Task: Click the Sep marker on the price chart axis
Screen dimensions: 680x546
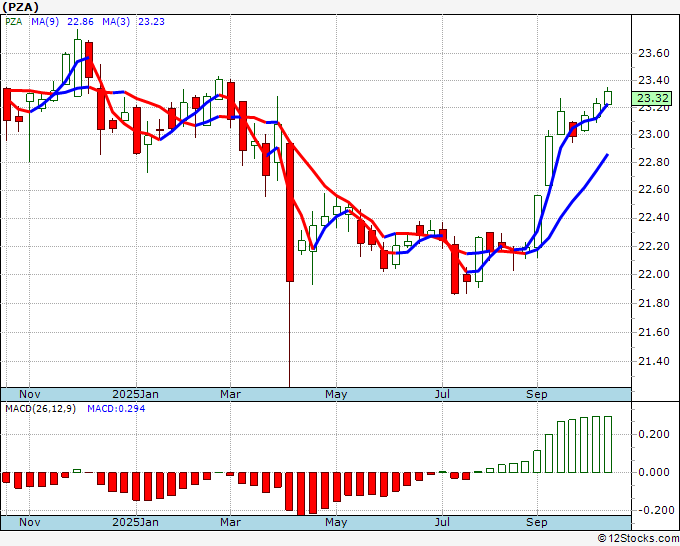Action: [x=537, y=394]
